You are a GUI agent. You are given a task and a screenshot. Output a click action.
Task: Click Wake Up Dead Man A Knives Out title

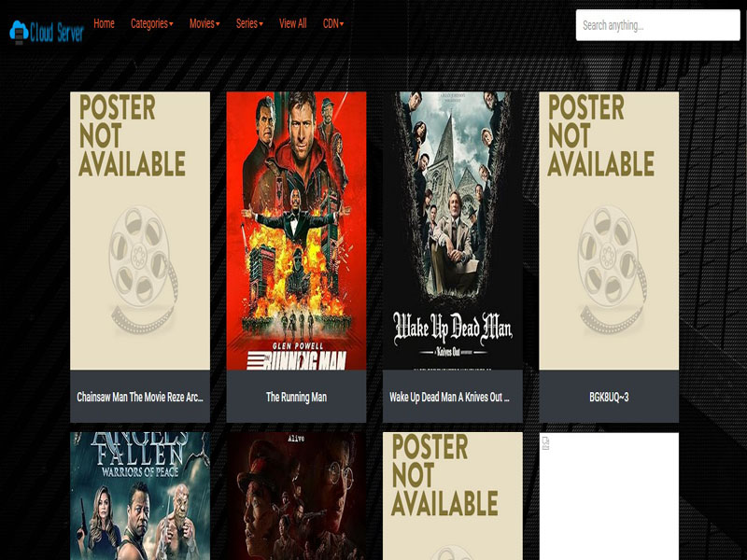449,398
